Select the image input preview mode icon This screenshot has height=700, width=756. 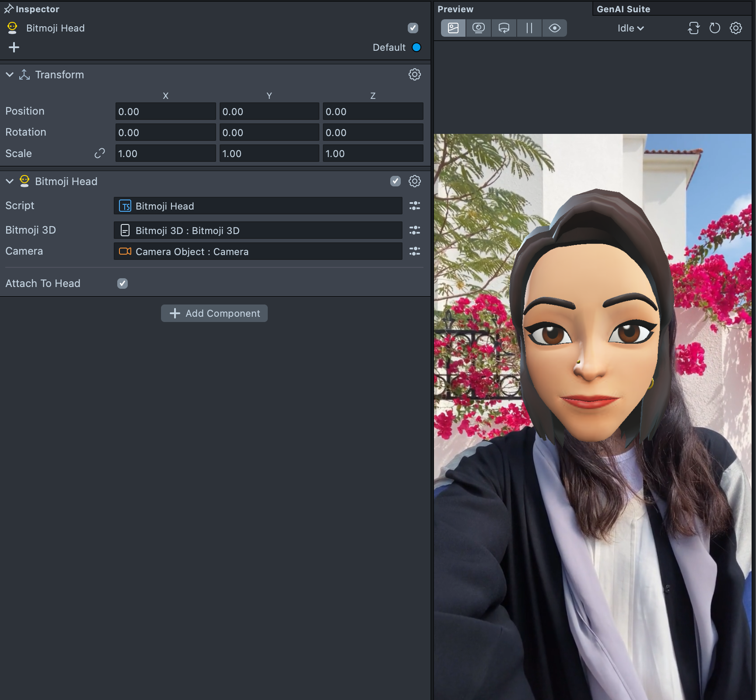pos(453,28)
